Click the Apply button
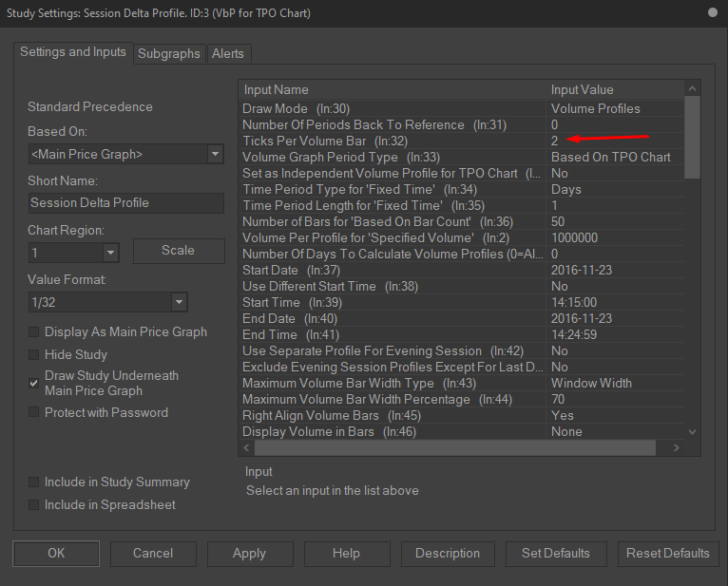728x586 pixels. [249, 554]
